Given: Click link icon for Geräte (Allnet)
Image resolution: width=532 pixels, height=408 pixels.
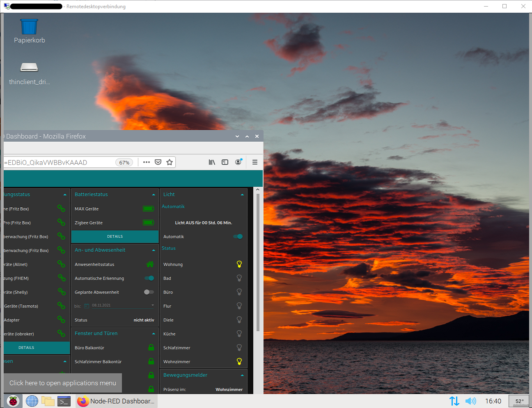Looking at the screenshot, I should point(61,264).
